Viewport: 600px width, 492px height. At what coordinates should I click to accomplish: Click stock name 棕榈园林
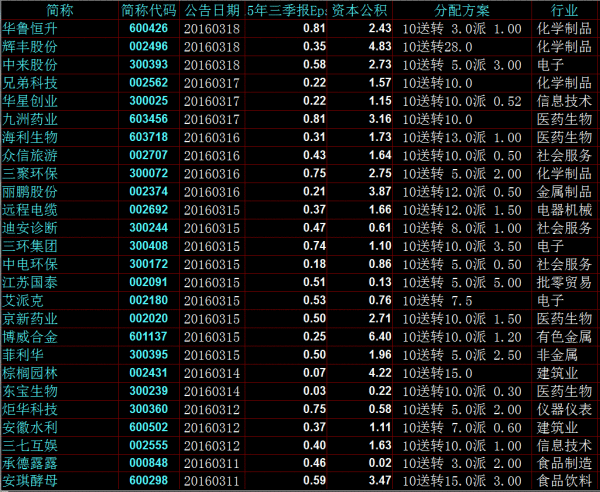click(x=30, y=373)
